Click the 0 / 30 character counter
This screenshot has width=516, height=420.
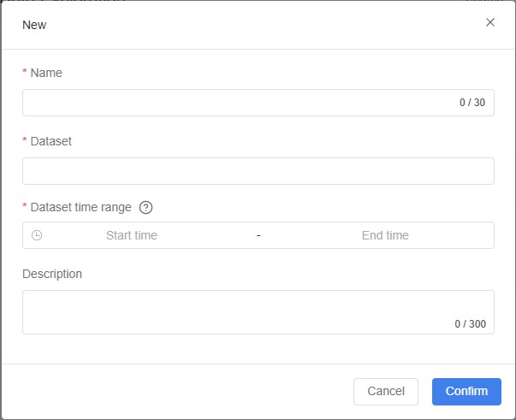click(x=472, y=103)
